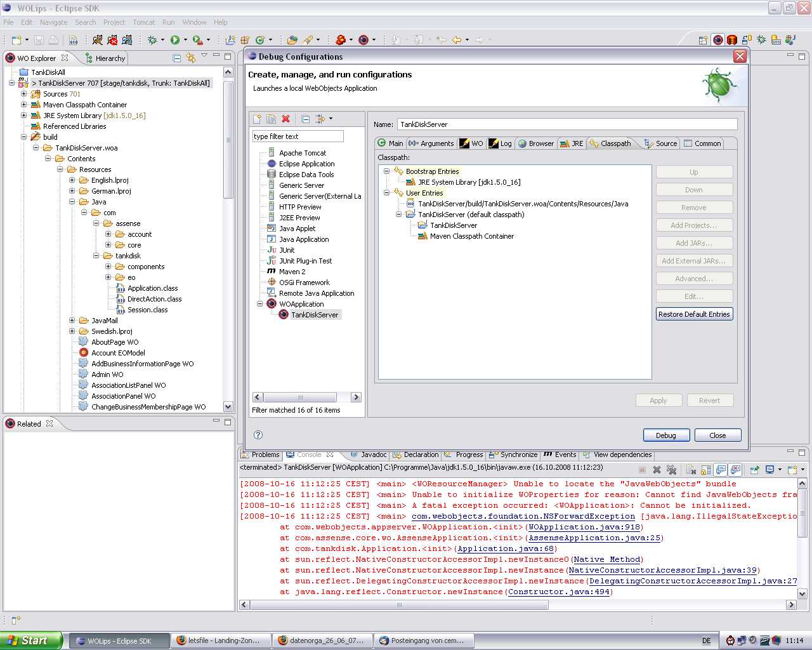This screenshot has height=650, width=812.
Task: Click New launch configuration icon in dialog
Action: tap(257, 119)
